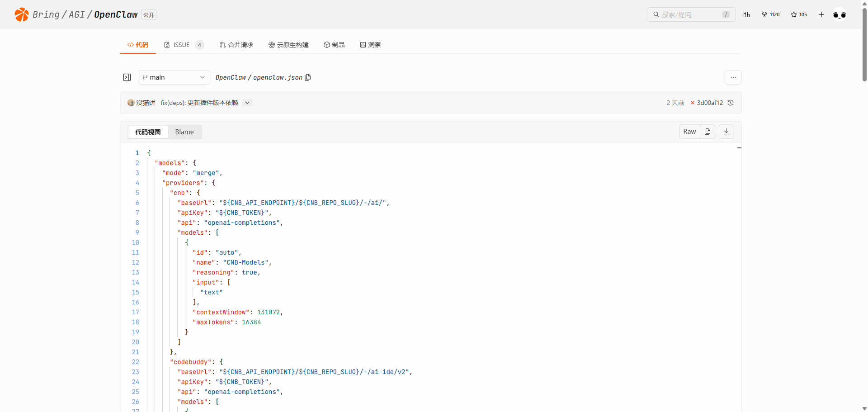Click the Raw button
The height and width of the screenshot is (412, 868).
click(689, 132)
